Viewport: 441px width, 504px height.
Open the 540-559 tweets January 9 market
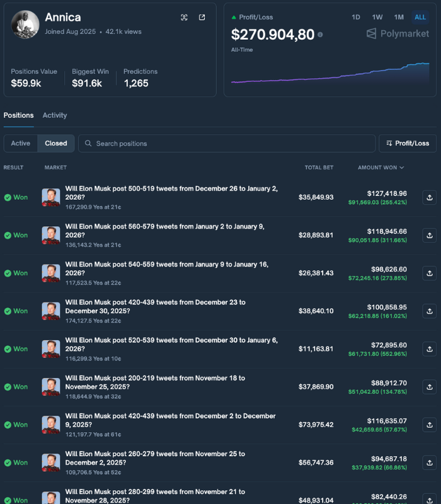pyautogui.click(x=166, y=269)
